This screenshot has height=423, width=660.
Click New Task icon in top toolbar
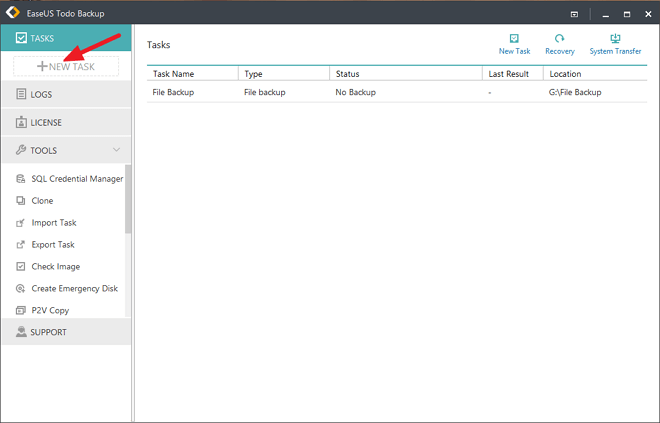click(514, 39)
